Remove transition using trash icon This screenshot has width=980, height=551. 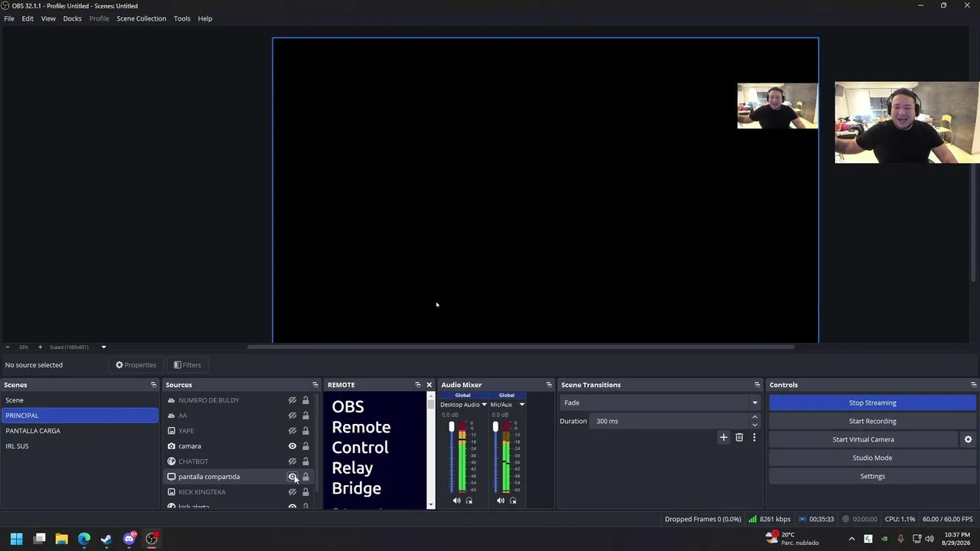pyautogui.click(x=739, y=438)
